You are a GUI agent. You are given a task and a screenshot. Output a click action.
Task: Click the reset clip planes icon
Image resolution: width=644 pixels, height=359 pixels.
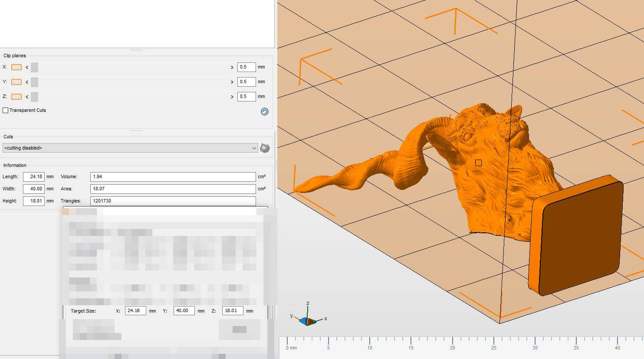tap(264, 112)
